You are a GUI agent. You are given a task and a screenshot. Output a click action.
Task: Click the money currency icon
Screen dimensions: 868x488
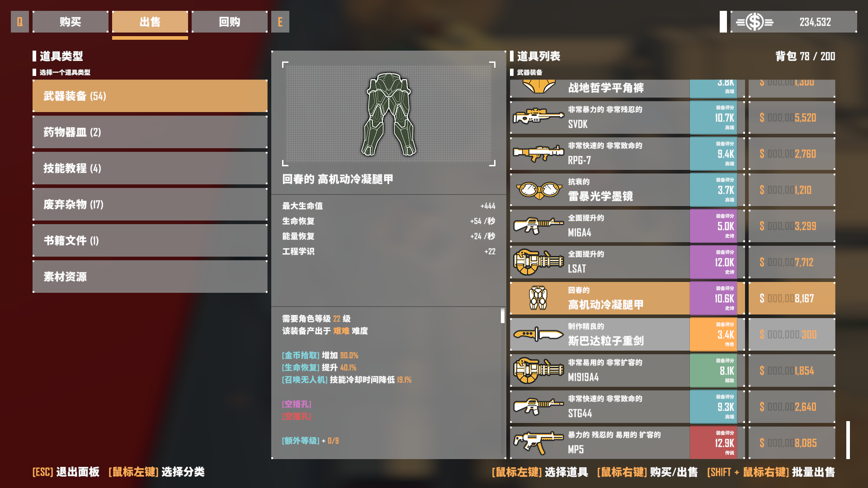click(755, 22)
